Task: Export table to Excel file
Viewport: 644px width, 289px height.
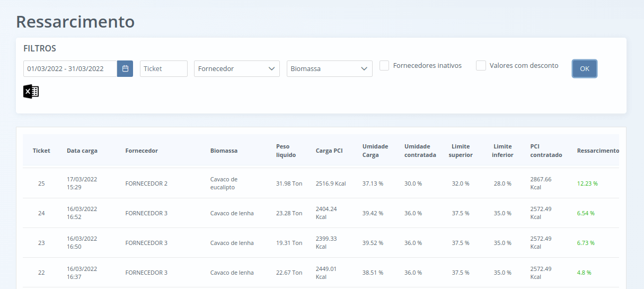Action: click(x=31, y=91)
